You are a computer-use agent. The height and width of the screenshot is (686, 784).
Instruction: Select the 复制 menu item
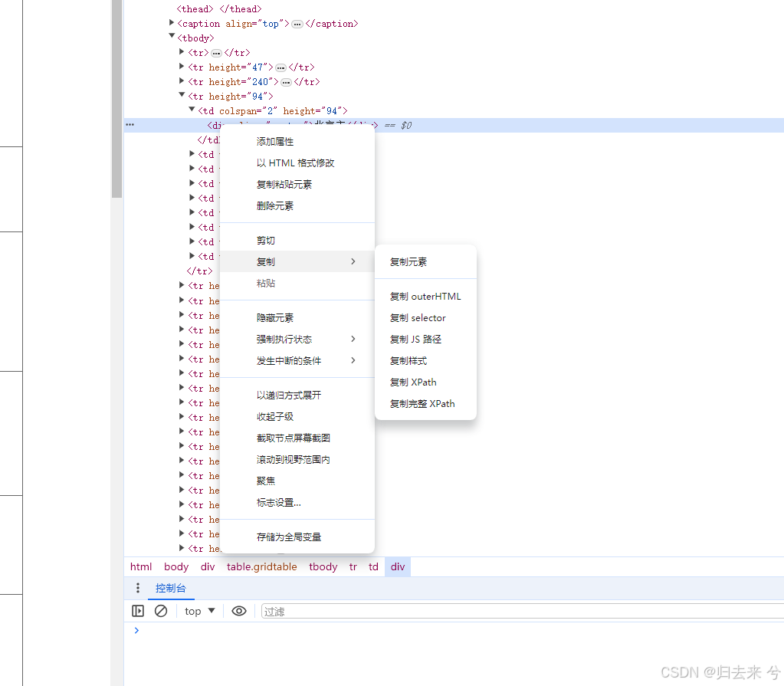pos(297,261)
